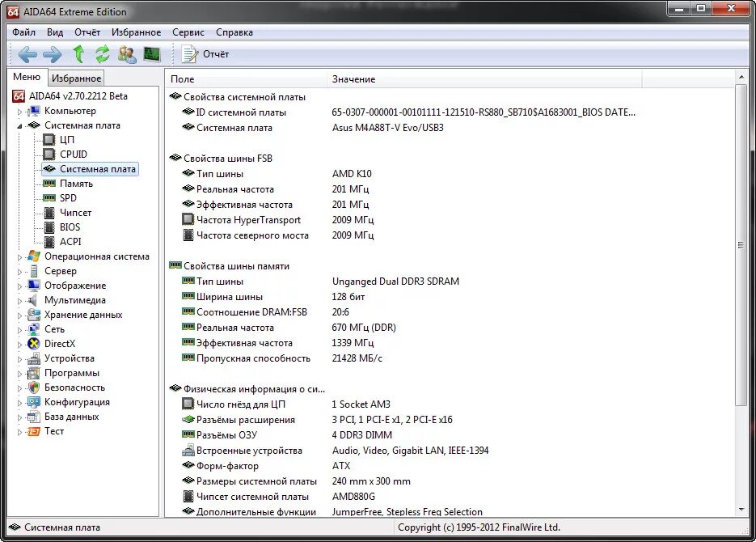Image resolution: width=756 pixels, height=542 pixels.
Task: Open the Избранное menu in menu bar
Action: (x=137, y=32)
